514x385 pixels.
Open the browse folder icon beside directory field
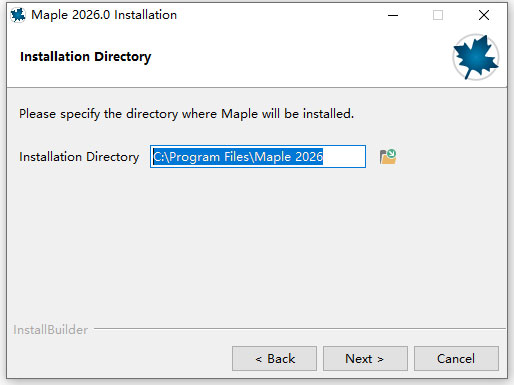(x=388, y=157)
